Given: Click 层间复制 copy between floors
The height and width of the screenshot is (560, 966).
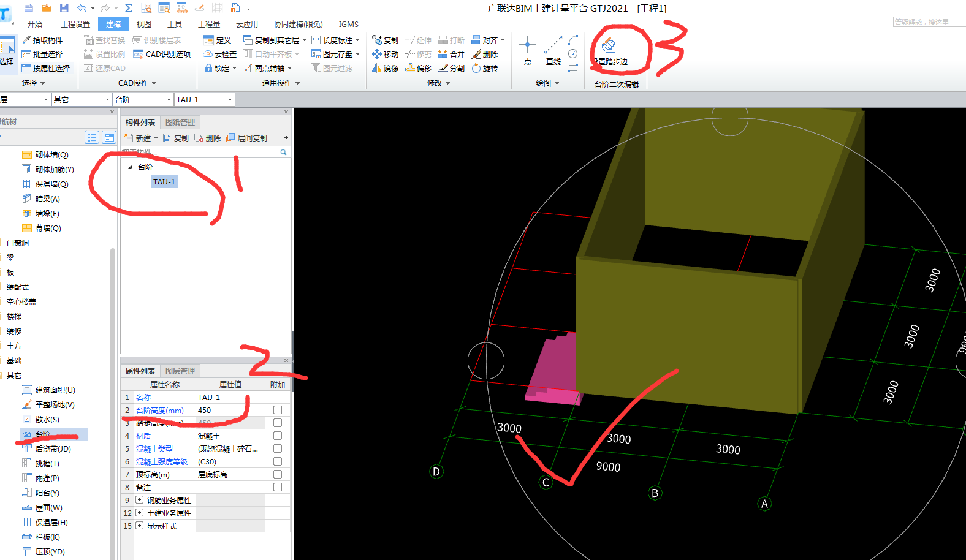Looking at the screenshot, I should tap(246, 138).
